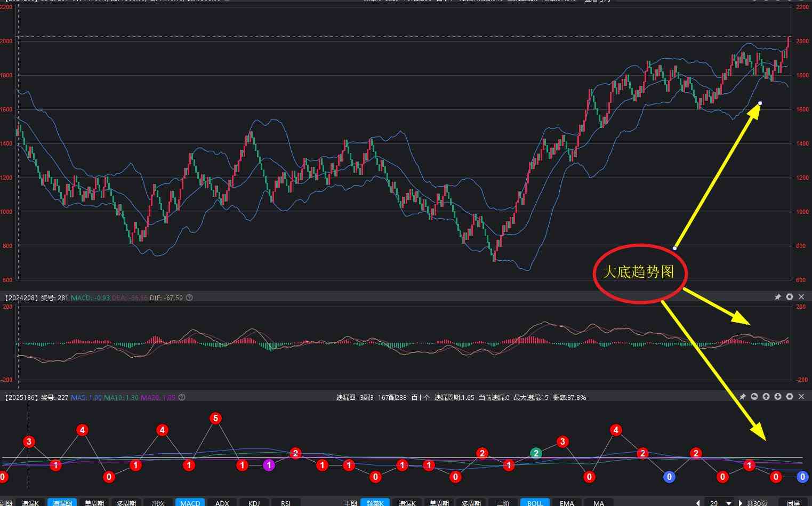Open the page number 29 dropdown
Screen dimensions: 812x506
click(729, 503)
